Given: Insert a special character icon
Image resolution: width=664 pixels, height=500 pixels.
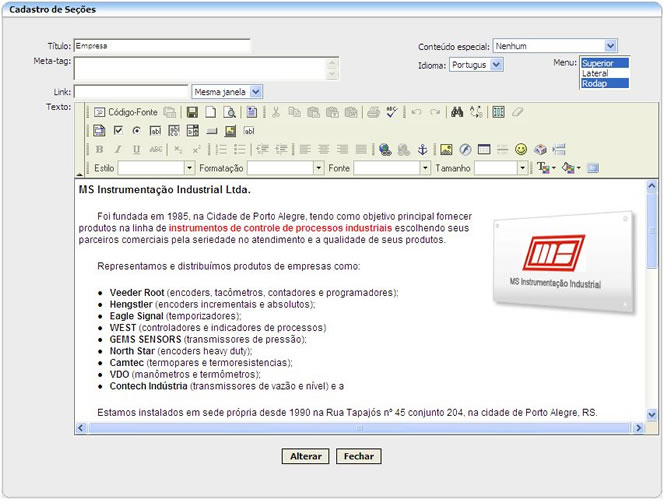Looking at the screenshot, I should (x=540, y=149).
